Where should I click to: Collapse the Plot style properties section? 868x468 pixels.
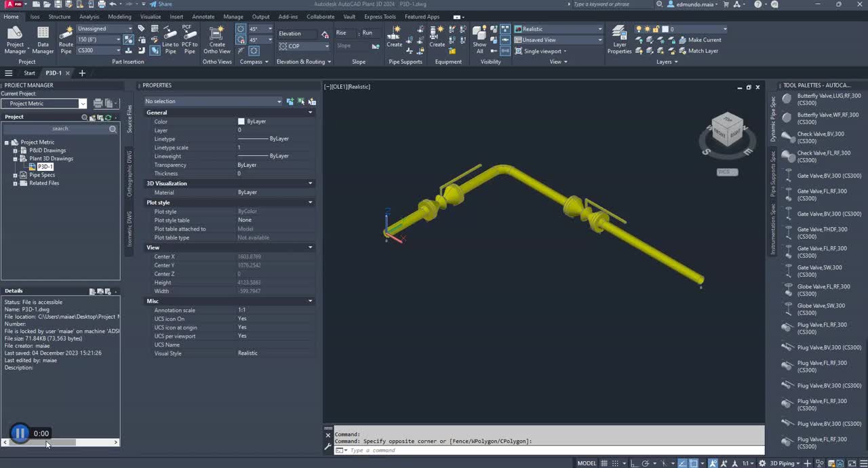pos(310,202)
